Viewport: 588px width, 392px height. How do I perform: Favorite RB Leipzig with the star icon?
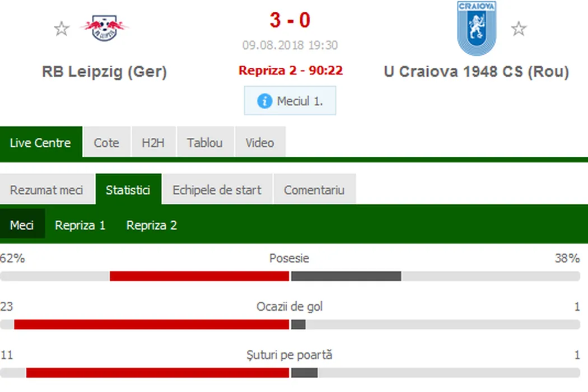click(62, 29)
